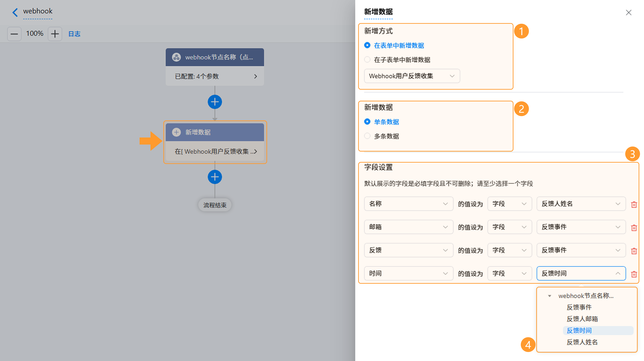Add a node above 流程结束
Image resolution: width=644 pixels, height=361 pixels.
(215, 177)
